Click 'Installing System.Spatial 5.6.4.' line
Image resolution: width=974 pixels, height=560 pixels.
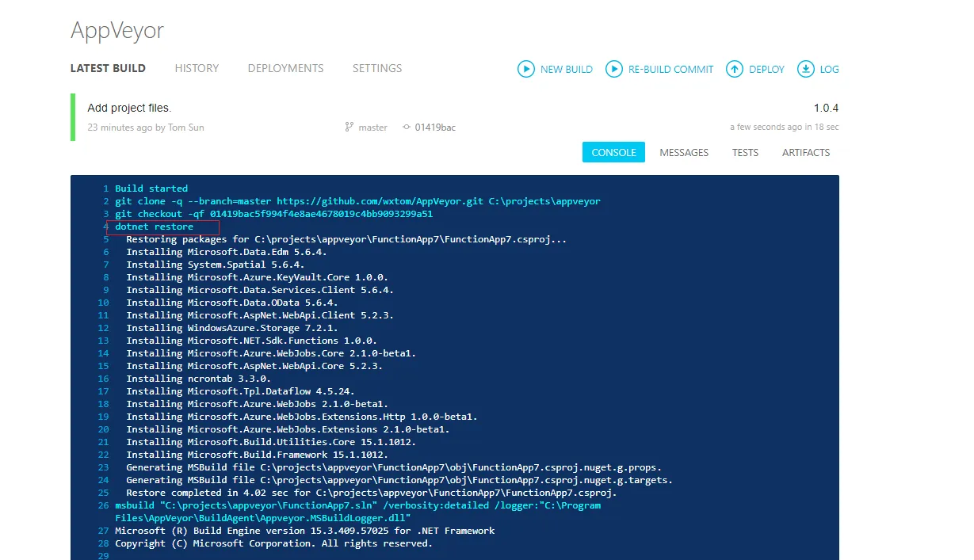coord(216,265)
